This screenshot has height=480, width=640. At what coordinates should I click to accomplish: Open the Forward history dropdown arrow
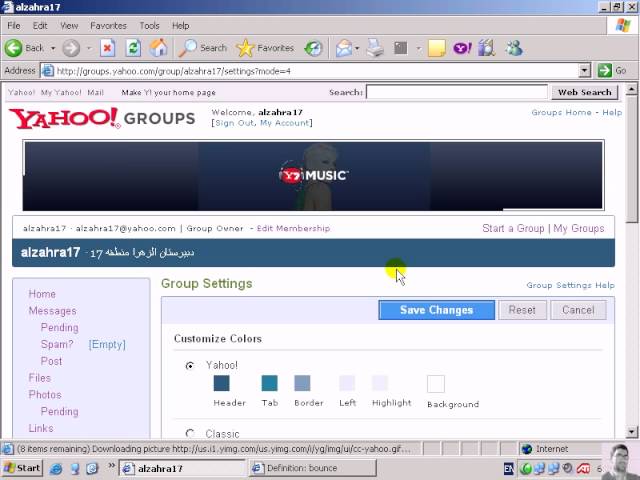pos(89,48)
